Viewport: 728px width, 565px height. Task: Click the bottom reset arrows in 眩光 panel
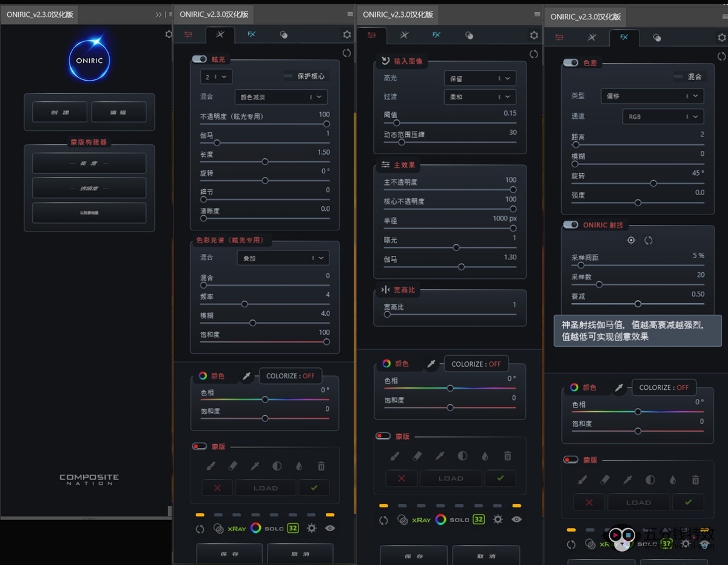[x=200, y=529]
